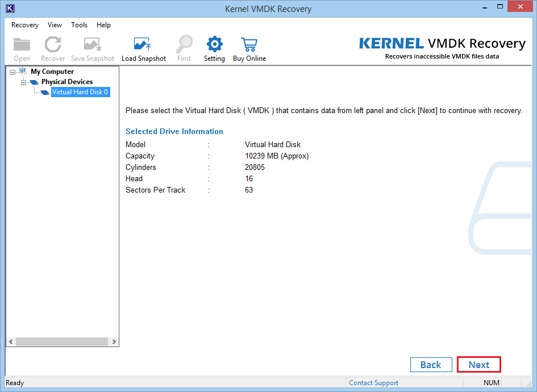
Task: Select Virtual Hard Disk 0 in tree
Action: 81,92
